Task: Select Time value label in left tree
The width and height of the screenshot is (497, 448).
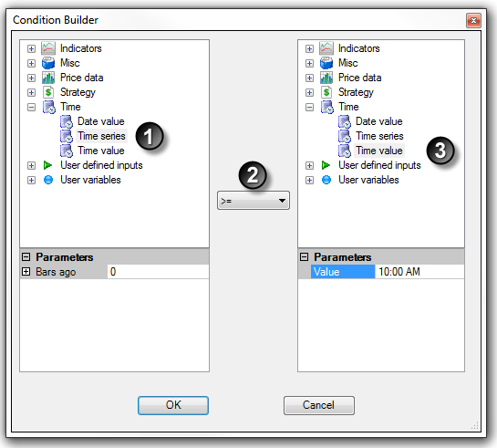Action: pos(101,151)
